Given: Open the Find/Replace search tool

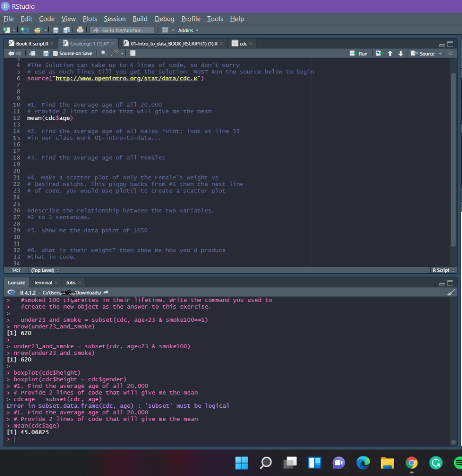Looking at the screenshot, I should [x=104, y=53].
